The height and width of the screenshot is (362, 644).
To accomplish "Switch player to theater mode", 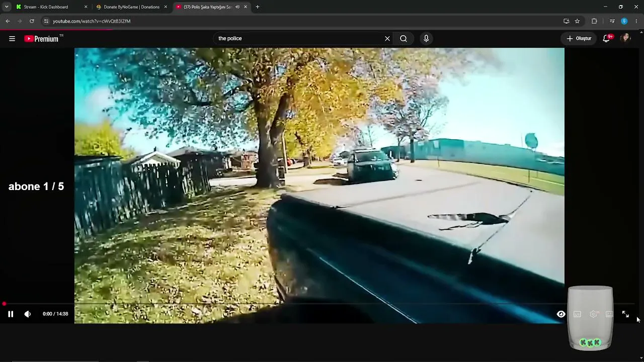I will pos(610,314).
